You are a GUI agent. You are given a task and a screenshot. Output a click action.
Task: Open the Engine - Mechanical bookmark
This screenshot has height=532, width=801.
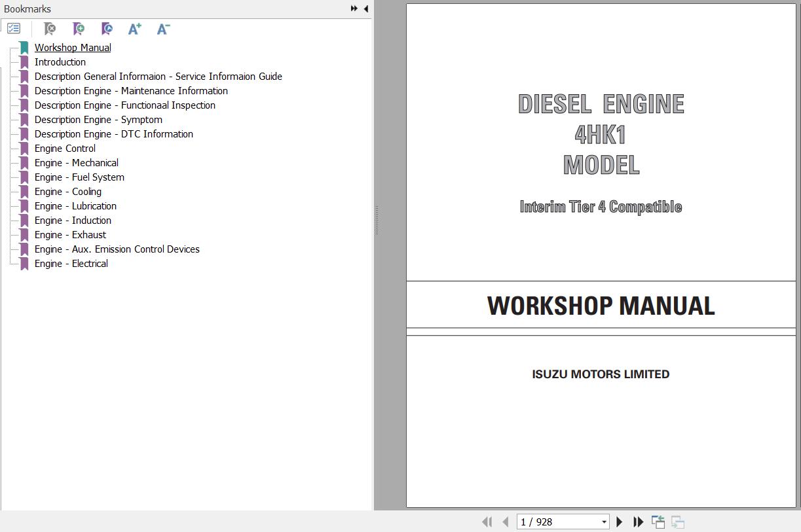(77, 163)
